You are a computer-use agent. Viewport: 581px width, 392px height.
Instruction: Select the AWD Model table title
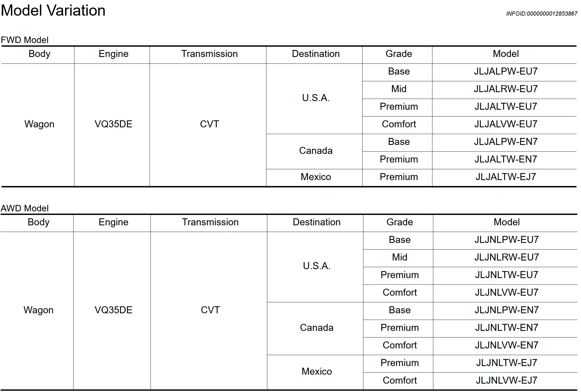pos(25,208)
